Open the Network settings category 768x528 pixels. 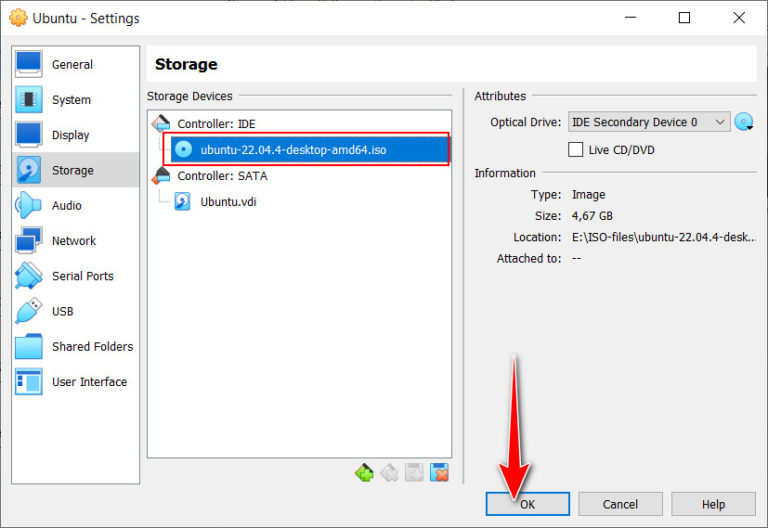tap(75, 240)
